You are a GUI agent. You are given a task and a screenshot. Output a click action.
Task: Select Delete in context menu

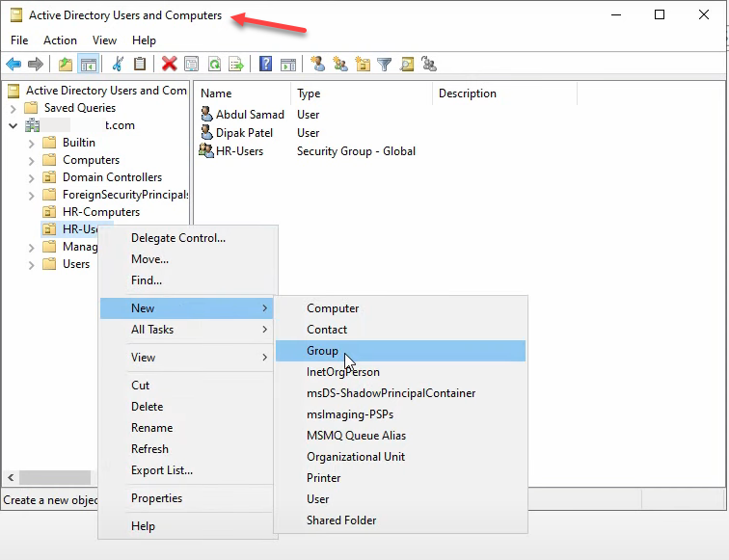(x=186, y=407)
